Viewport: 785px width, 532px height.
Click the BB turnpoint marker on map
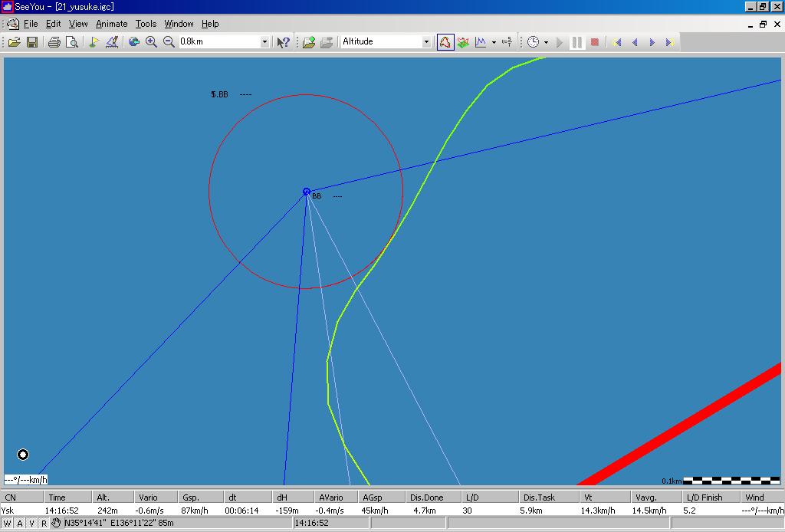click(x=307, y=192)
